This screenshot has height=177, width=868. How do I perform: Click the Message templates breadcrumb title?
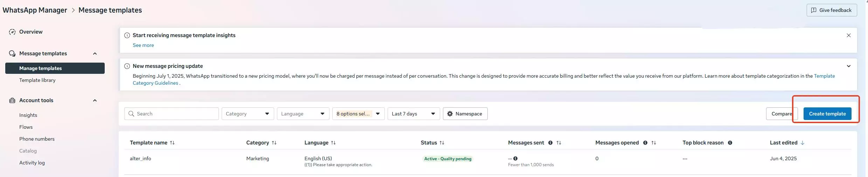(x=110, y=10)
